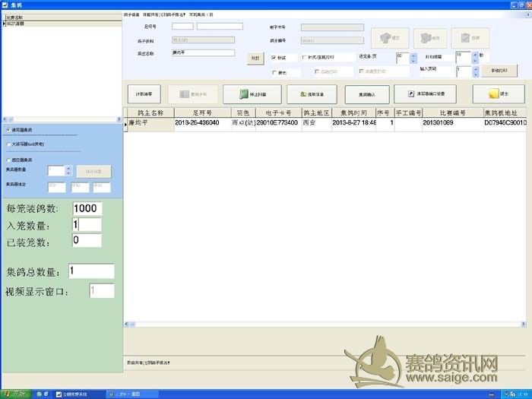Open the 读写器端口设置 port settings
The image size is (532, 399).
425,94
